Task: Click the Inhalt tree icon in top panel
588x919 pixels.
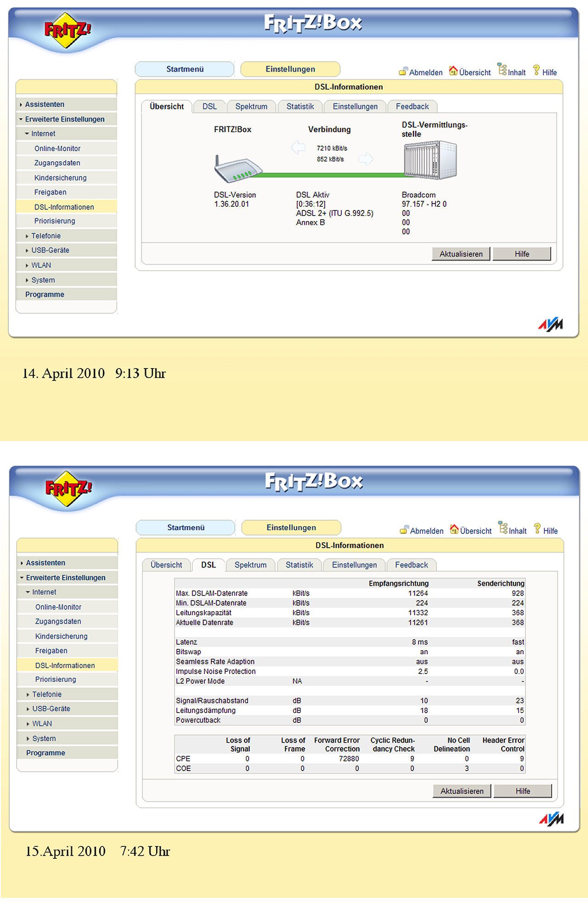Action: [502, 69]
